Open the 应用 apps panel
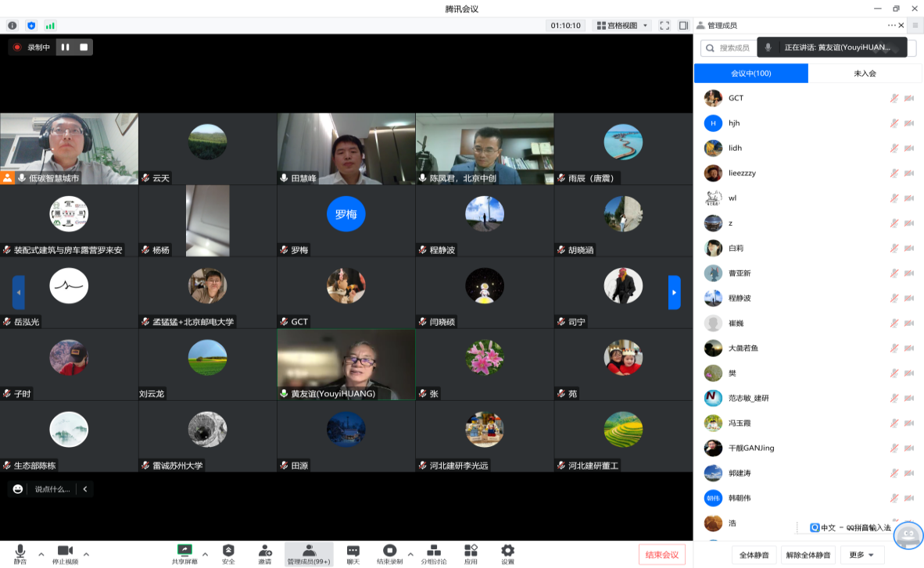The image size is (924, 568). click(x=471, y=554)
